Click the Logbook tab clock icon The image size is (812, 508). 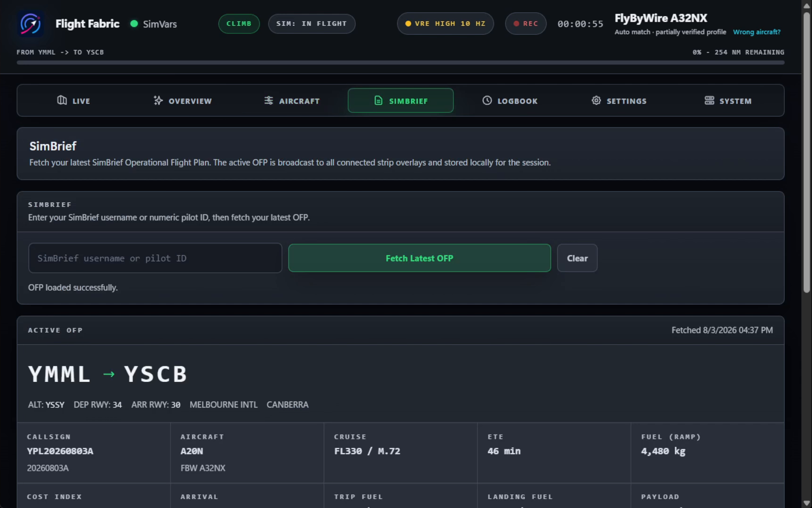click(x=487, y=100)
